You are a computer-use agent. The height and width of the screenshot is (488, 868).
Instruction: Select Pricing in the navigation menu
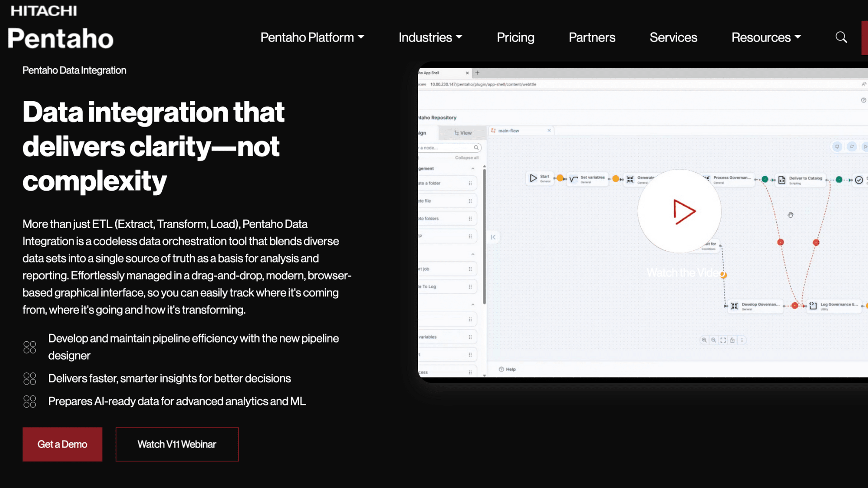tap(515, 38)
